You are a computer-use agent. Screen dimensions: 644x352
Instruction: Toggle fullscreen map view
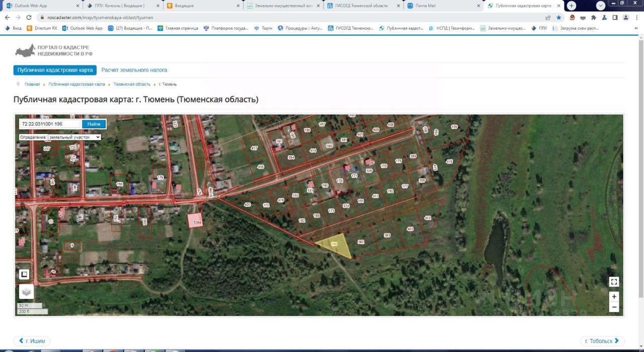(614, 281)
